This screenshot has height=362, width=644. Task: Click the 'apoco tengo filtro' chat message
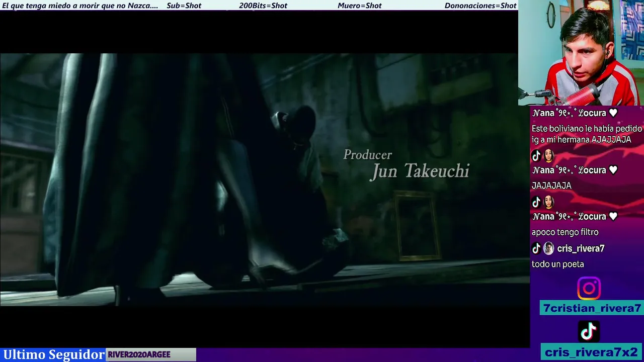pyautogui.click(x=565, y=232)
